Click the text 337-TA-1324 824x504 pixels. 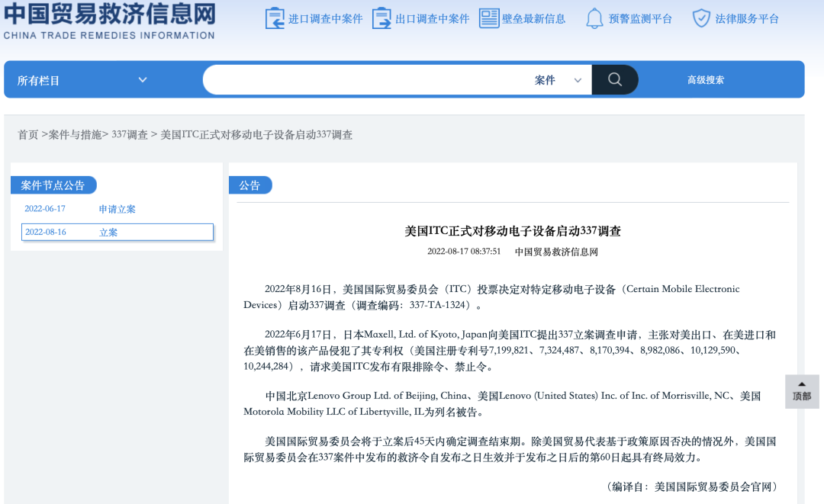click(437, 305)
